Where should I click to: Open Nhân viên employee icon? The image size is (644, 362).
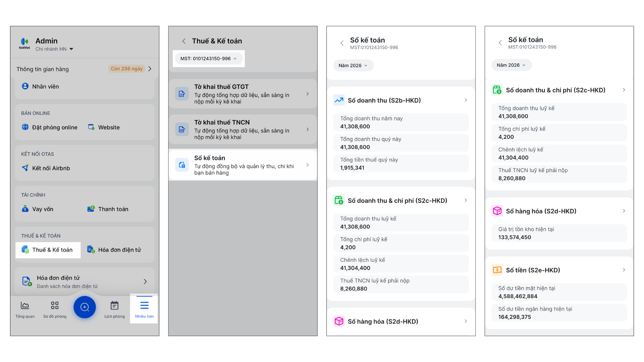click(x=25, y=86)
